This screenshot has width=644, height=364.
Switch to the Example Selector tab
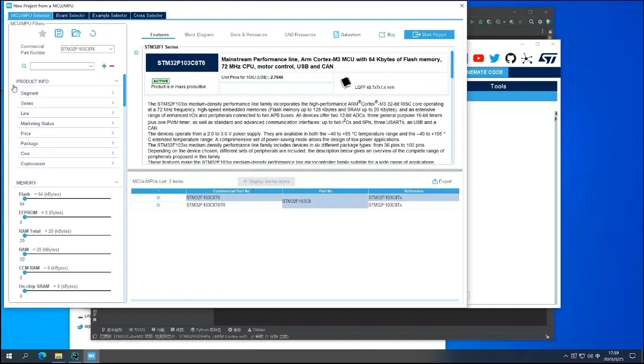(110, 15)
